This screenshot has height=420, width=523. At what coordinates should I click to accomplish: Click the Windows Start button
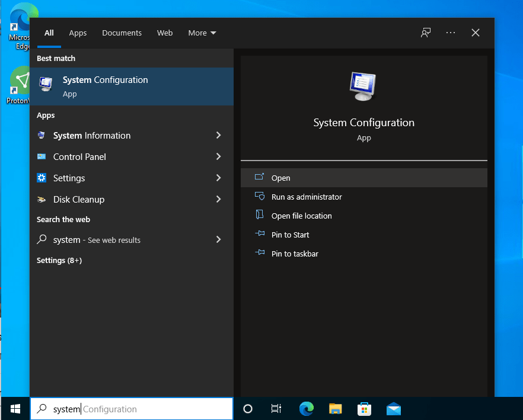point(15,409)
